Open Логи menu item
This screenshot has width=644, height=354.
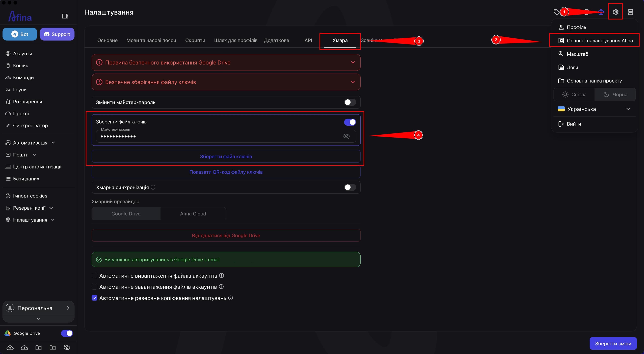[594, 67]
